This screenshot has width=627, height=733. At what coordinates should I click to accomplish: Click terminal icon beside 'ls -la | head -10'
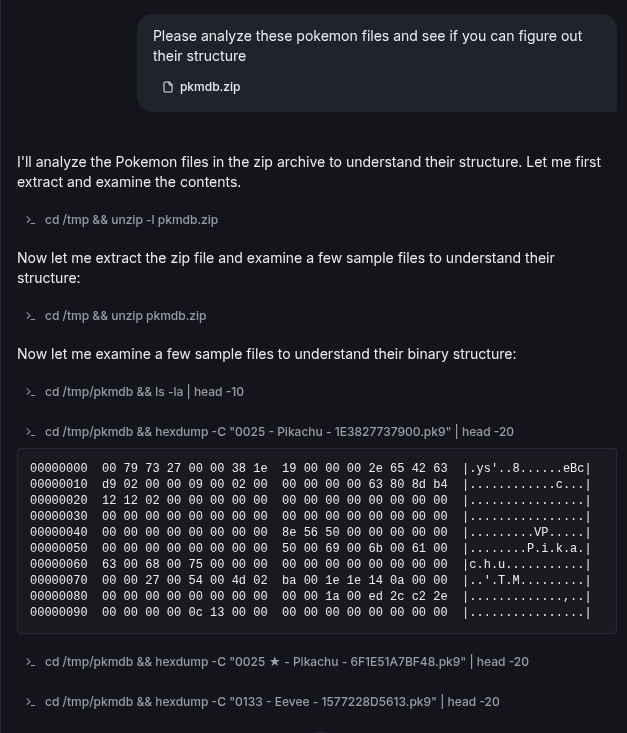tap(31, 392)
